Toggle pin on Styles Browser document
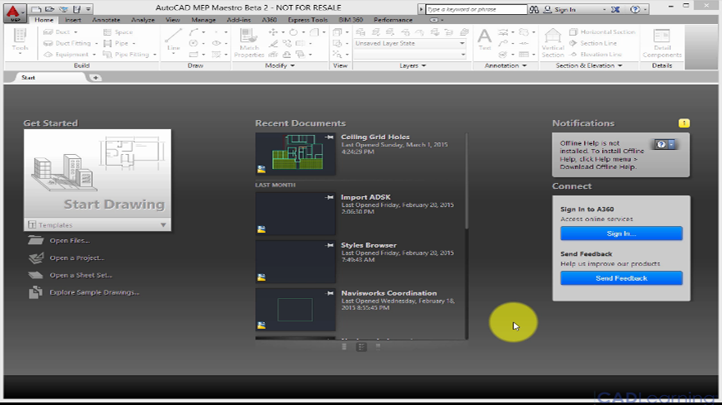 [x=329, y=245]
